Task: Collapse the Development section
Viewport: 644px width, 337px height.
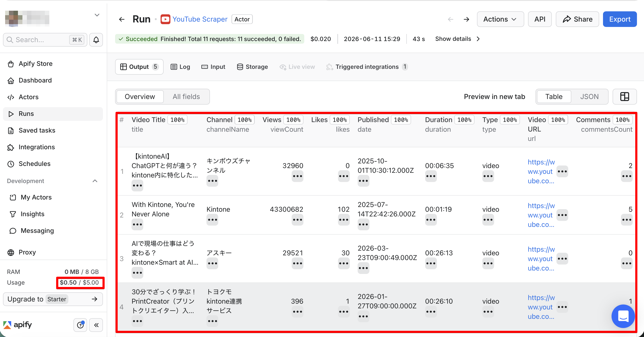Action: [x=95, y=181]
